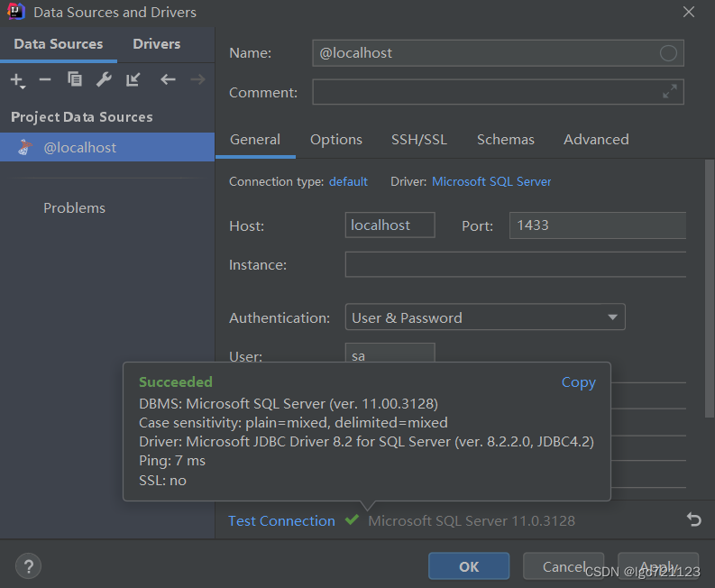Add a new data source with plus icon
Screen dimensions: 715x588
(17, 80)
